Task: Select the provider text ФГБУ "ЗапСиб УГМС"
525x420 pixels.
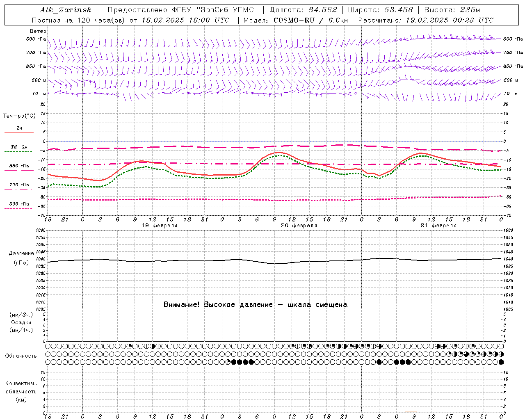Action: point(216,10)
